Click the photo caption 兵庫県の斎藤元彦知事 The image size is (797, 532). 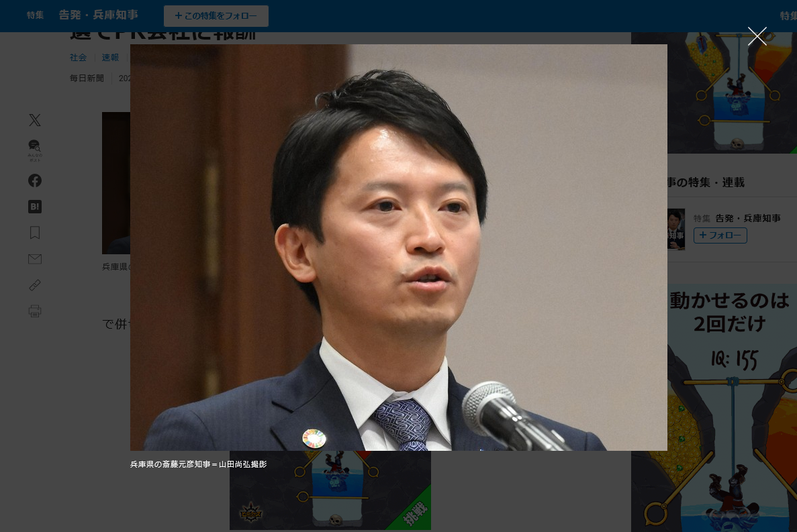198,464
